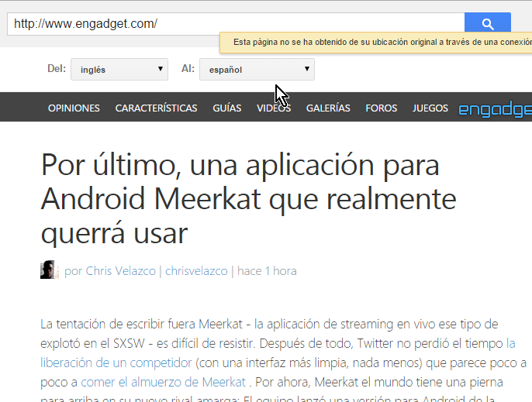Open Chris Velazco's author page

tap(120, 271)
